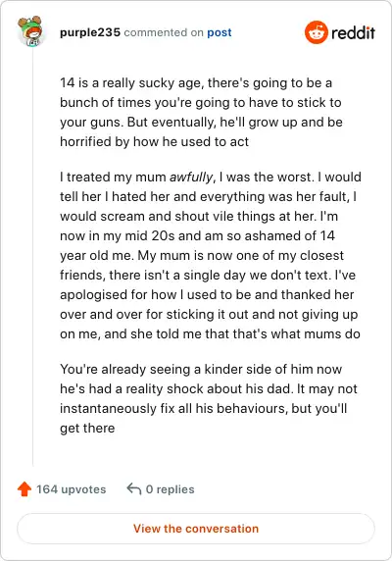Click the Reddit Snoo logo icon
The height and width of the screenshot is (561, 392).
[317, 32]
